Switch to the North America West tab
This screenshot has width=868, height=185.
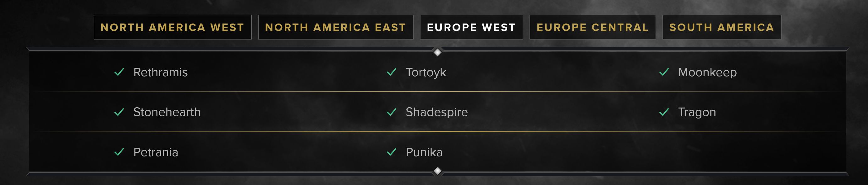point(173,27)
